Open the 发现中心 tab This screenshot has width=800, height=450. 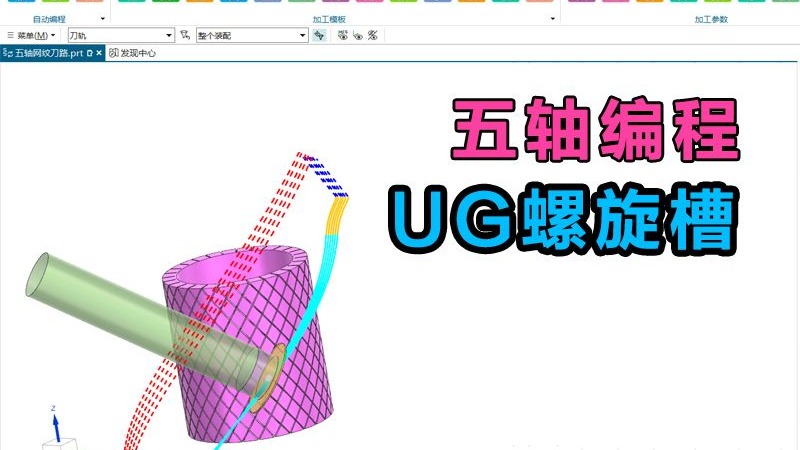[x=132, y=53]
